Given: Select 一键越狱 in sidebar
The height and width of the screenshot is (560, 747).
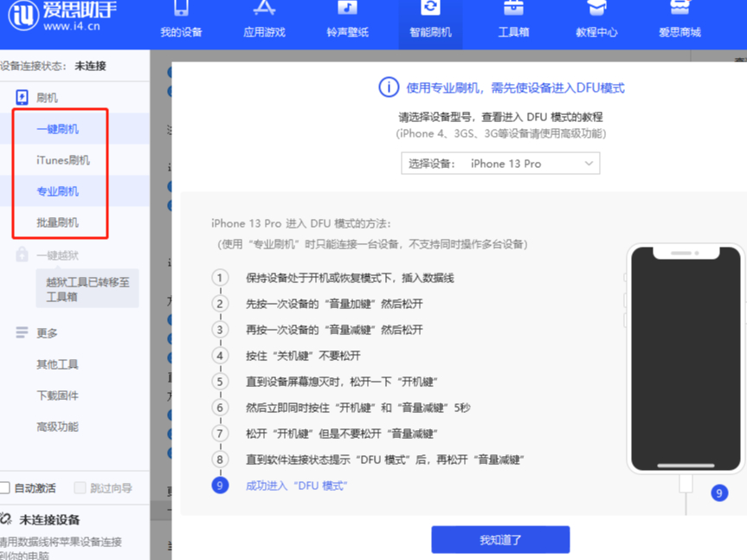Looking at the screenshot, I should (58, 255).
